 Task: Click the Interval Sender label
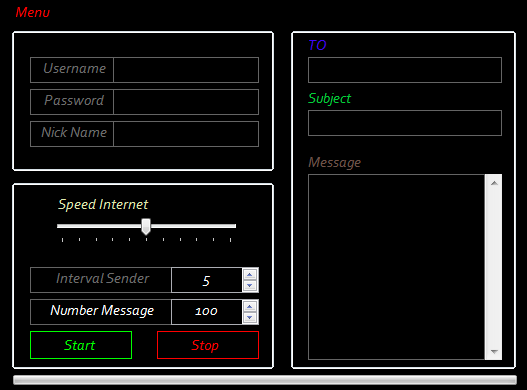103,278
